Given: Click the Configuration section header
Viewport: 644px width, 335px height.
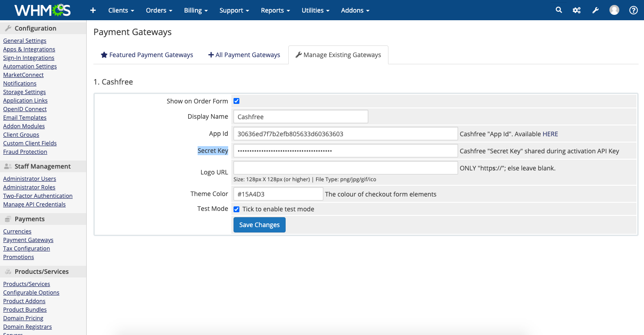Looking at the screenshot, I should 43,28.
